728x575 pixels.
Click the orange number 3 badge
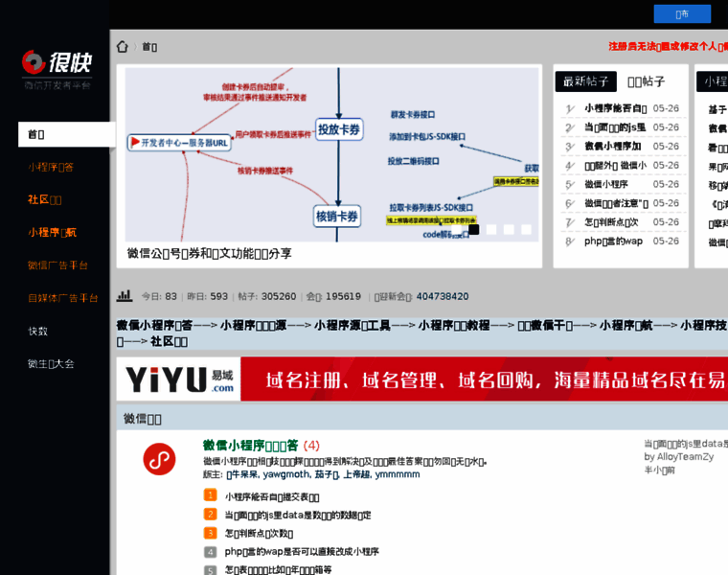tap(211, 533)
